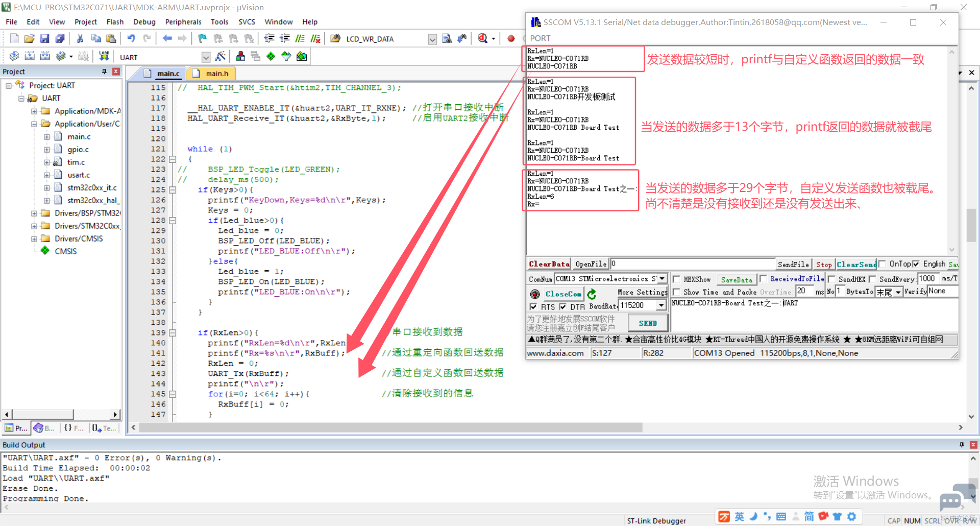Toggle the OnTop checkbox
Image resolution: width=980 pixels, height=526 pixels.
click(882, 264)
